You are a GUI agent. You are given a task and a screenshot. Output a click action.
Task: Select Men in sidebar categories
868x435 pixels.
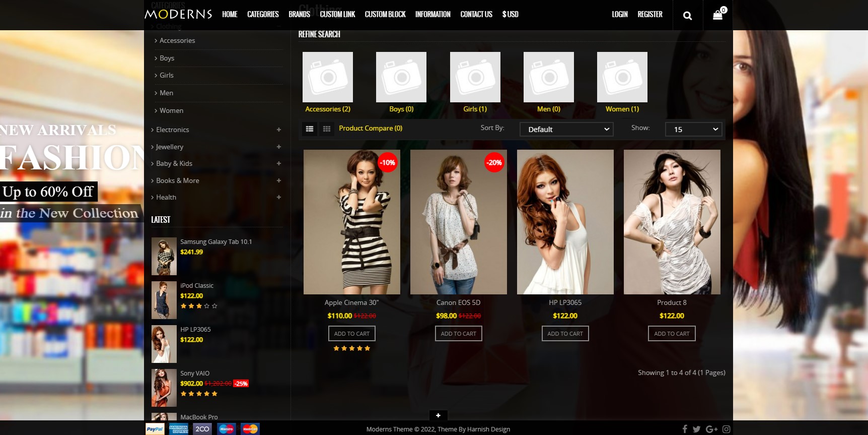click(x=166, y=93)
